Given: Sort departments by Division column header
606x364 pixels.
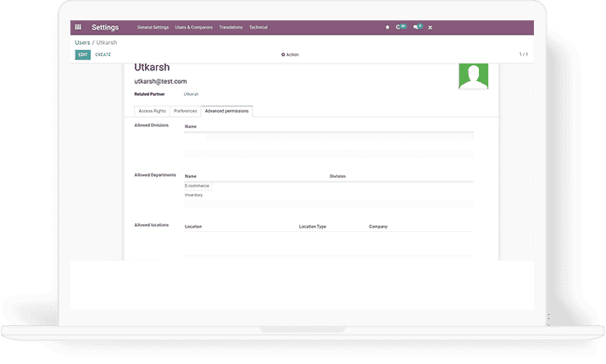Looking at the screenshot, I should click(337, 176).
